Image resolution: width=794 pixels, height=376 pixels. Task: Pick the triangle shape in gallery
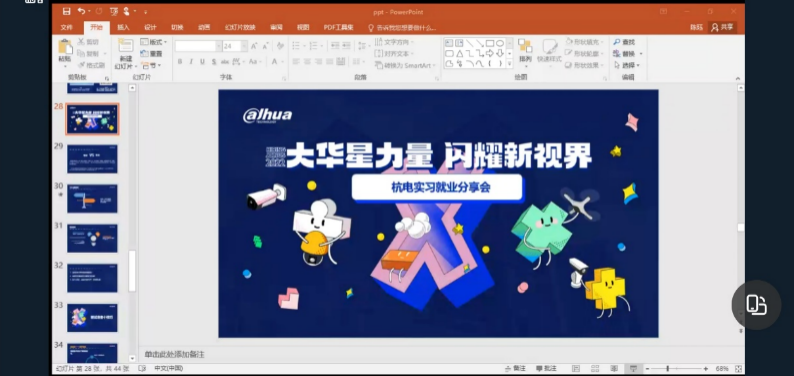[459, 54]
